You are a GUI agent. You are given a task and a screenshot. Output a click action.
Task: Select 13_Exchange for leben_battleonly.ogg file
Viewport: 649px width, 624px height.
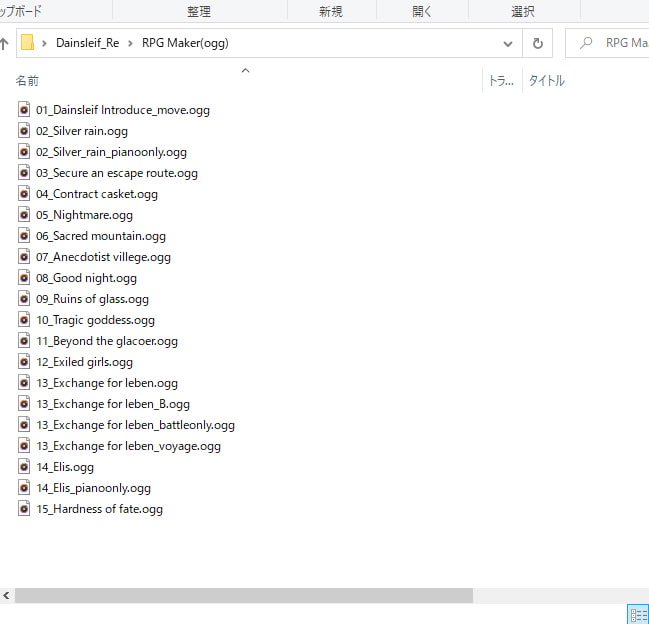pyautogui.click(x=135, y=425)
